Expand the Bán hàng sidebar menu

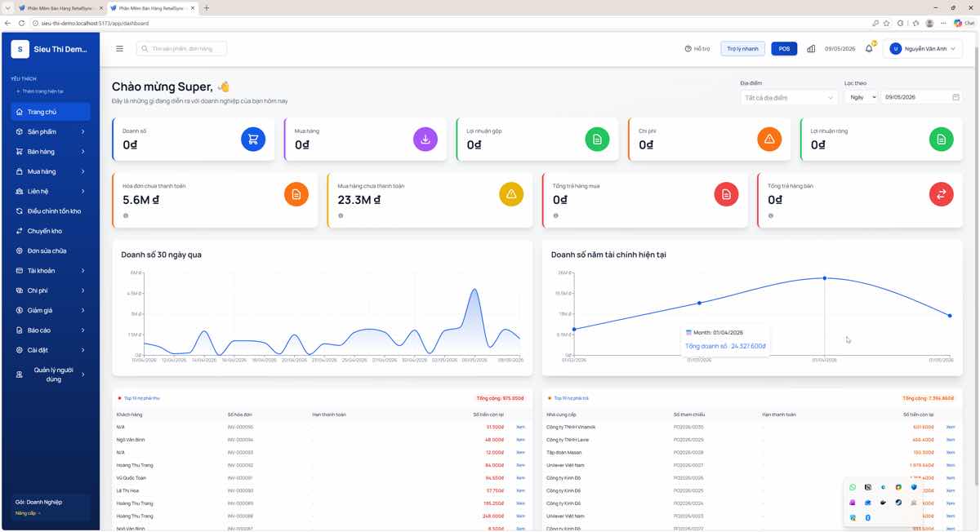pos(51,151)
